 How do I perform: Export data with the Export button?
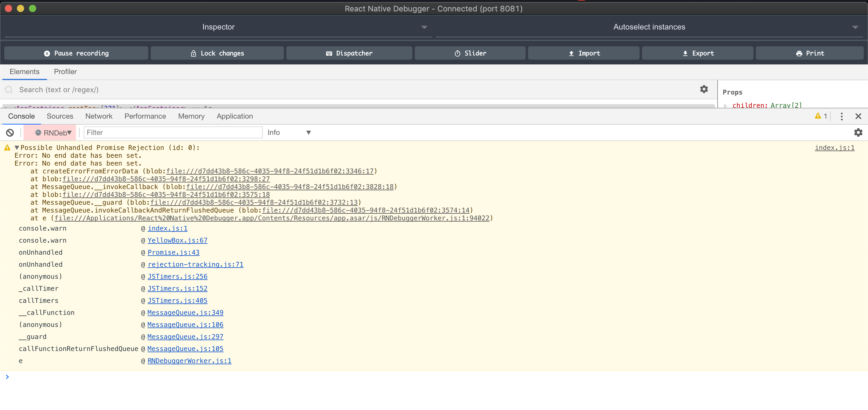click(697, 53)
